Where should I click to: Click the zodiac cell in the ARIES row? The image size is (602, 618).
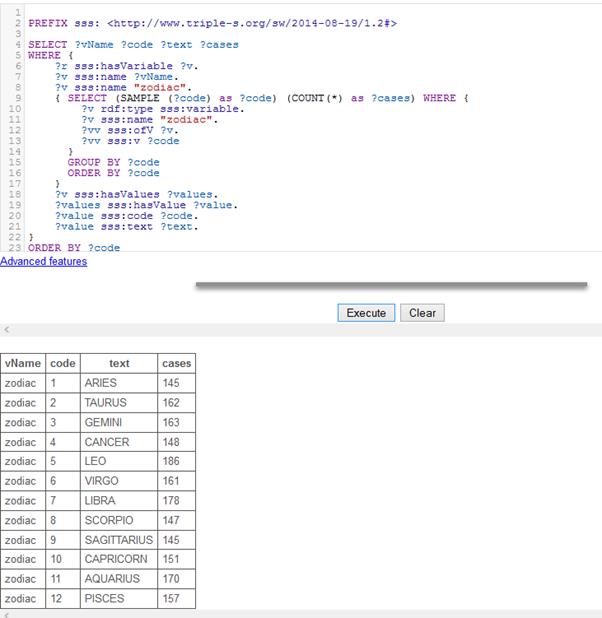23,383
